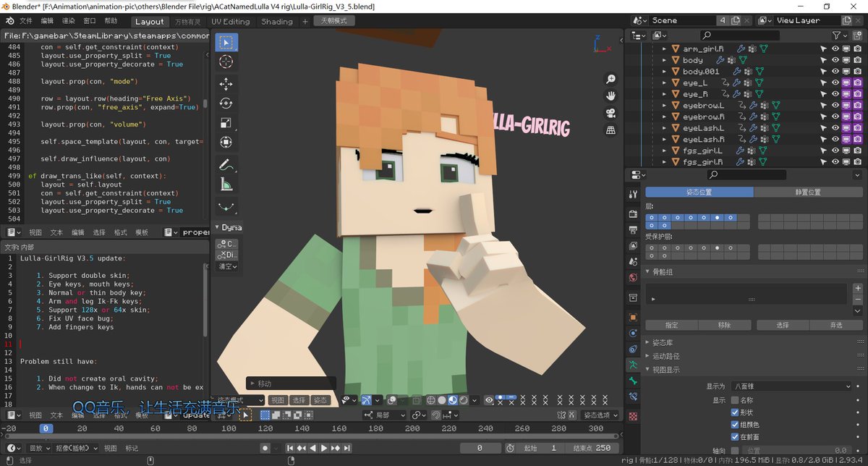Open the outliner filter dropdown
This screenshot has height=466, width=868.
pyautogui.click(x=839, y=35)
